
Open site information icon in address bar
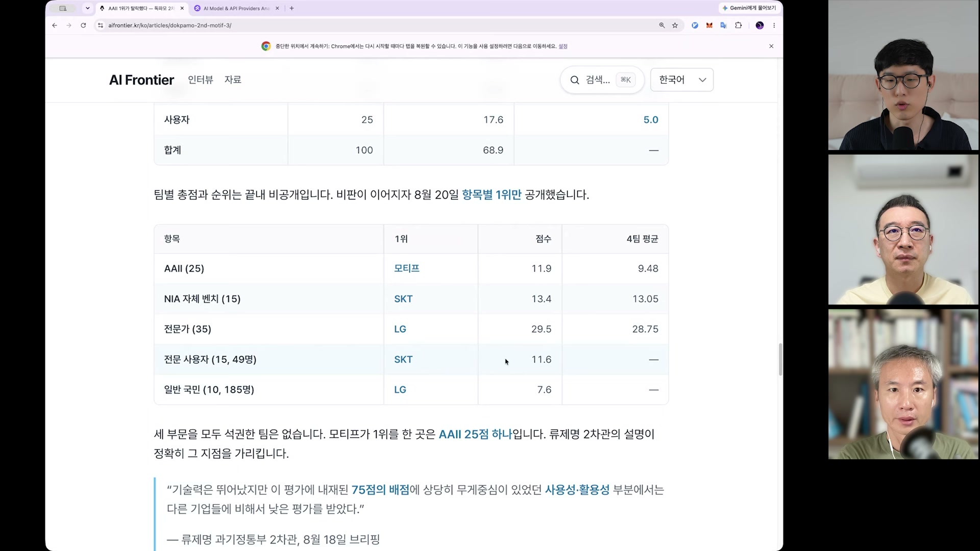(x=101, y=25)
